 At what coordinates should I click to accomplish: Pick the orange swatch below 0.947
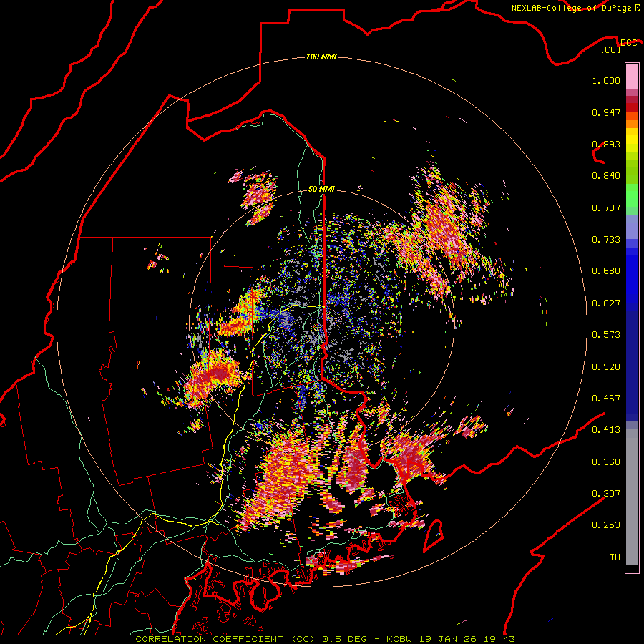632,124
